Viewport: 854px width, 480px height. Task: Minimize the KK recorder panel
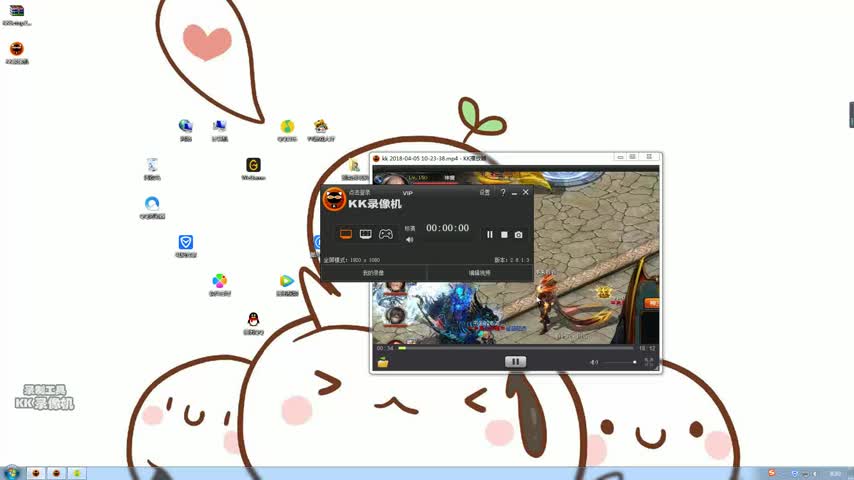click(514, 193)
